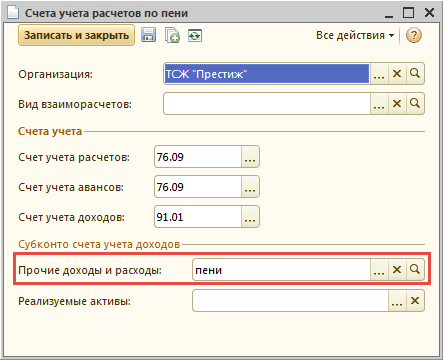Close the Счета учета расчетов по пени window
This screenshot has width=443, height=360.
click(x=429, y=13)
